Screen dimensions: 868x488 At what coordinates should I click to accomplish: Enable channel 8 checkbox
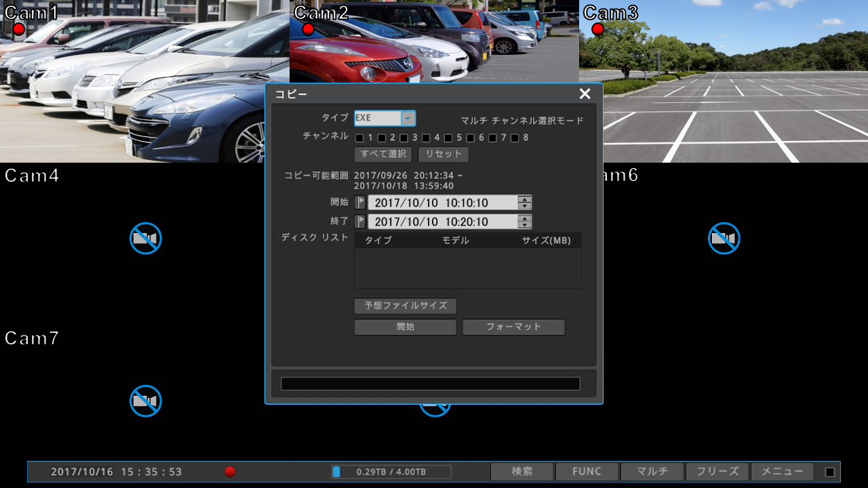tap(515, 138)
